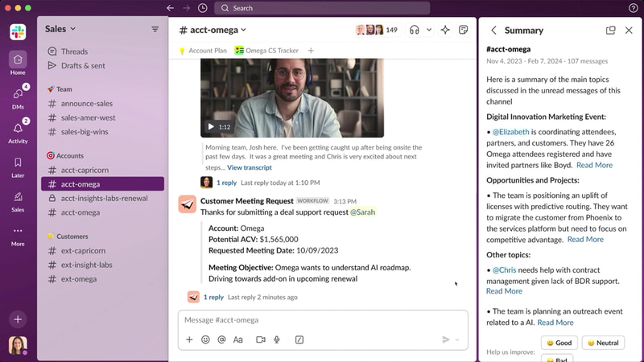Image resolution: width=644 pixels, height=362 pixels.
Task: Click the AI sparkle summary icon
Action: [445, 30]
